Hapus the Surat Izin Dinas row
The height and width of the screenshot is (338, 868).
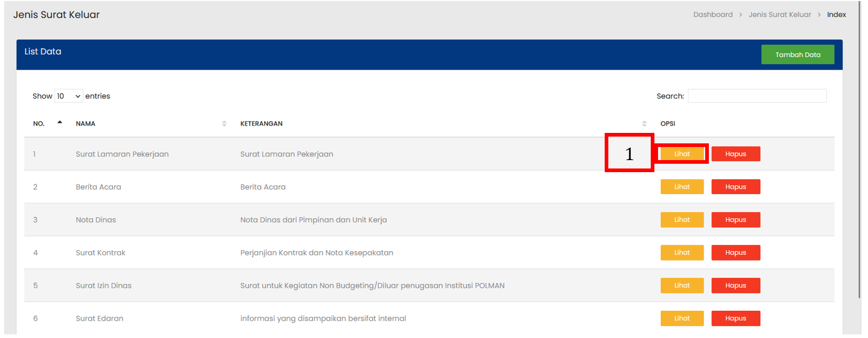click(x=736, y=286)
